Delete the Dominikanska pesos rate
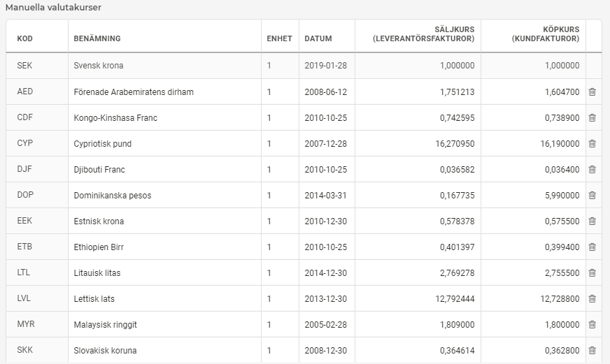 pos(592,195)
